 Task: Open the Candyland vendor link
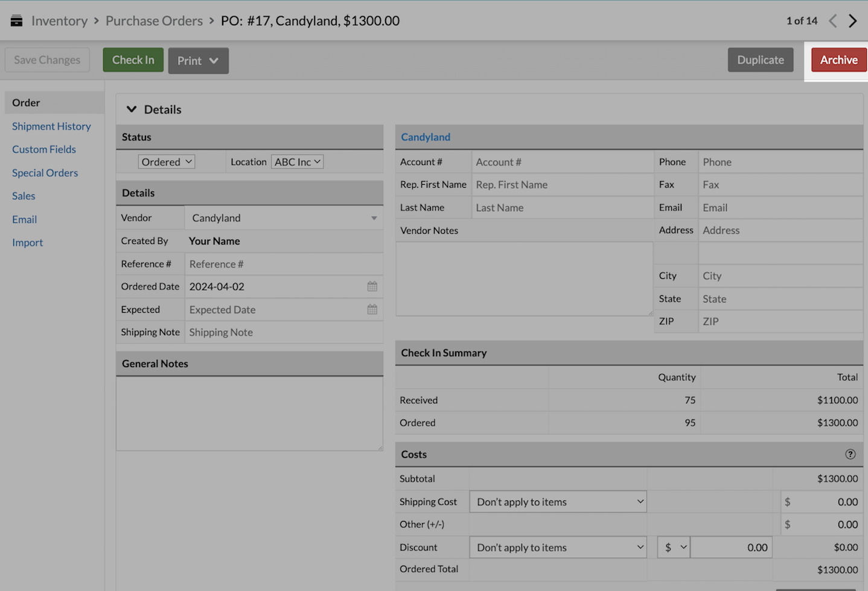coord(426,137)
